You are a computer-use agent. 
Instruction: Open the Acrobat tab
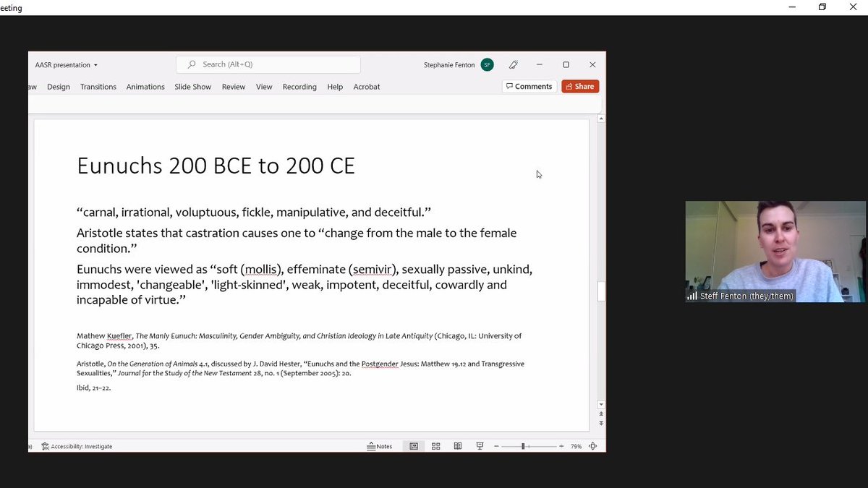click(x=367, y=87)
